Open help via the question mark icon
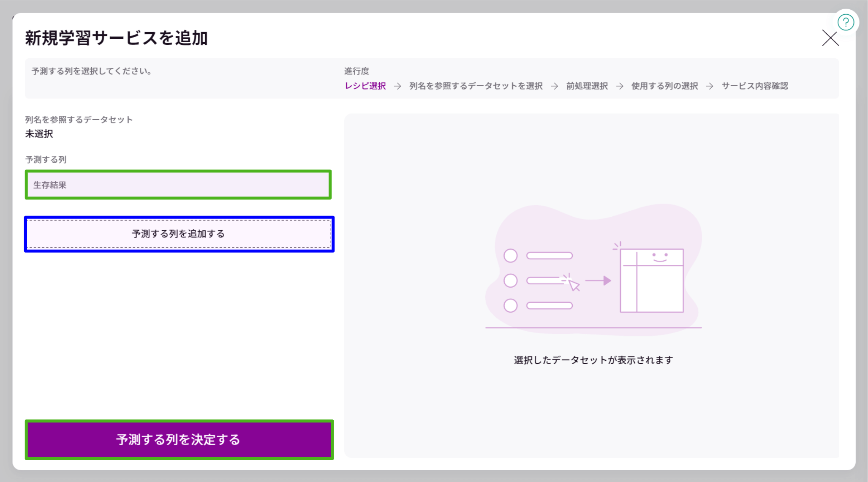This screenshot has width=868, height=482. [846, 22]
